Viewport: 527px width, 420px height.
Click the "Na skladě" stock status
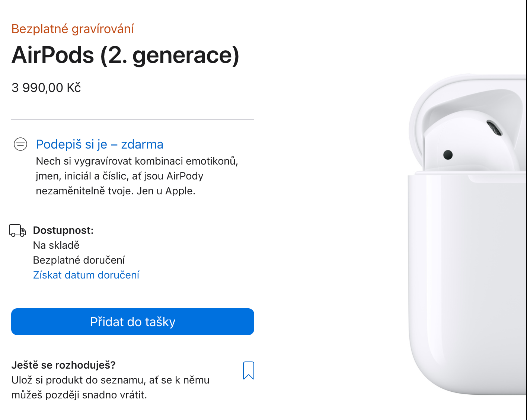(x=56, y=245)
